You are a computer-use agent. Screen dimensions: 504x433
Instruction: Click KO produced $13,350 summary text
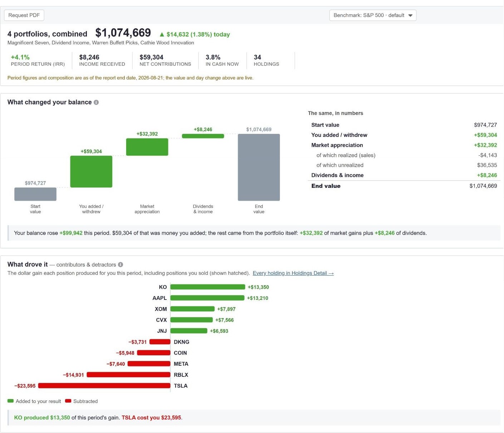coord(42,418)
